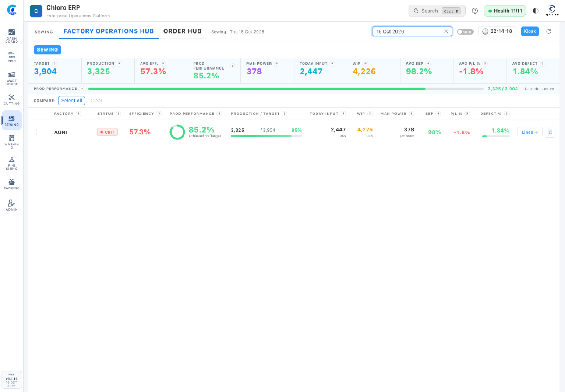Open the Admin module
The image size is (565, 392).
click(12, 205)
